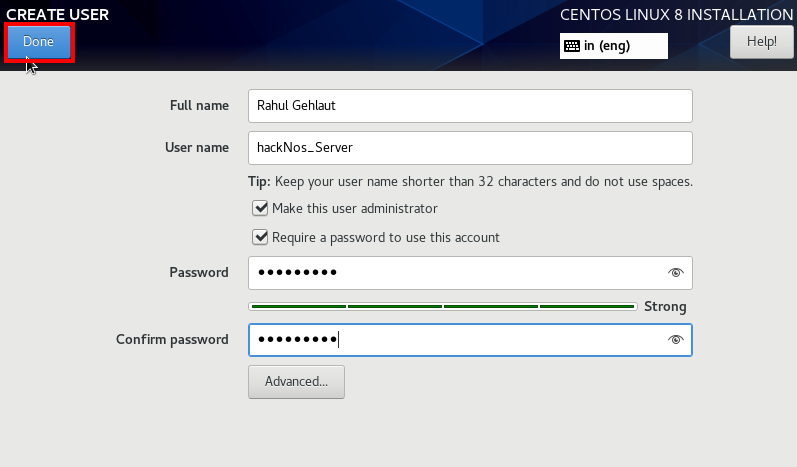Click the 'User name' label
Image resolution: width=797 pixels, height=467 pixels.
coord(197,147)
